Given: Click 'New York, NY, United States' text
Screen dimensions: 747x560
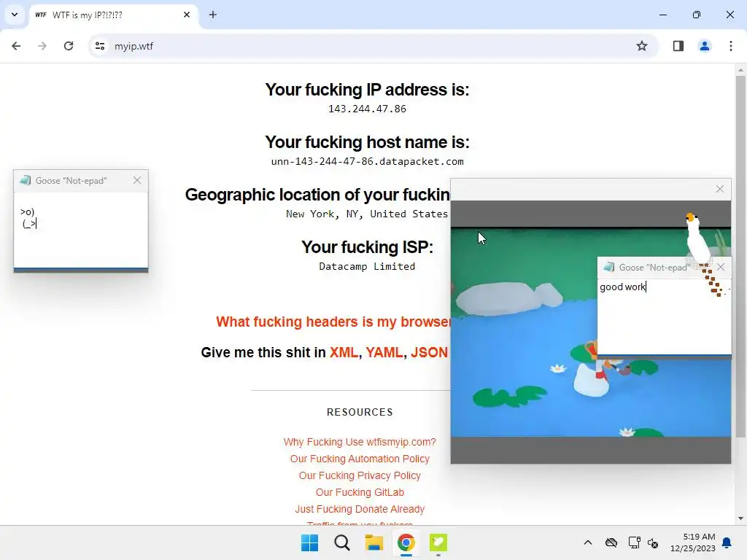Looking at the screenshot, I should pyautogui.click(x=367, y=214).
